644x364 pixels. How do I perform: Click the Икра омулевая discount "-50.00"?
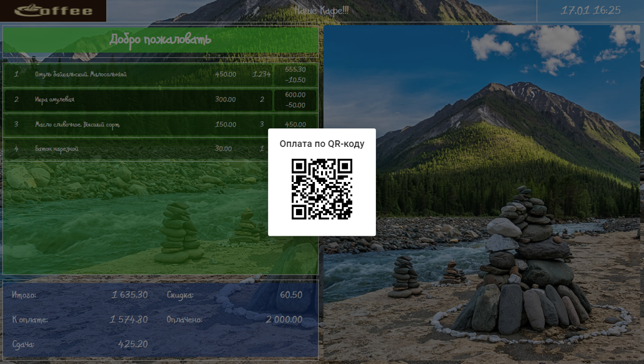[x=295, y=105]
